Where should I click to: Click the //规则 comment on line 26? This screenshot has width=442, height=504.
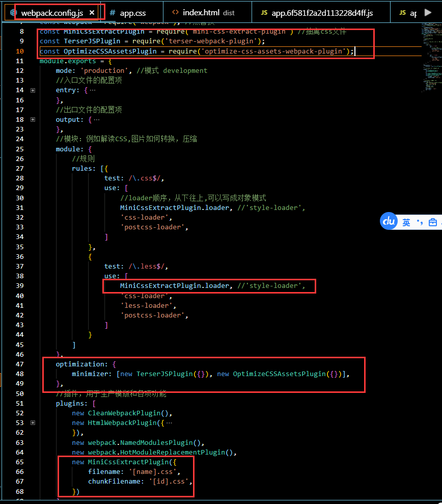tap(84, 159)
